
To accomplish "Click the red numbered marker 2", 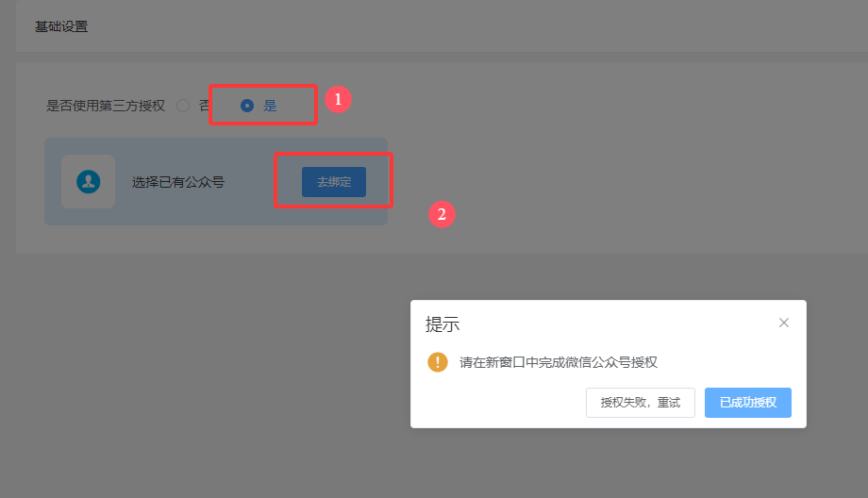I will tap(442, 214).
